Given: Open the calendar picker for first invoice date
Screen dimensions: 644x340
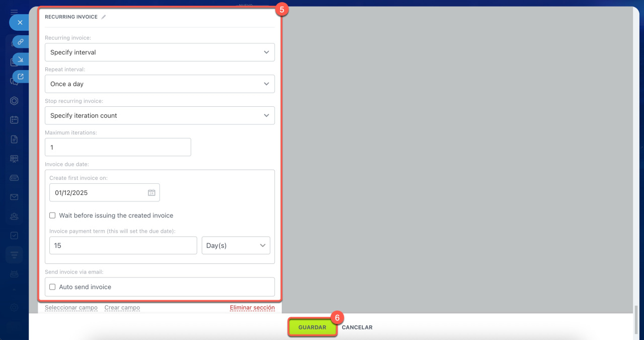Looking at the screenshot, I should coord(151,192).
